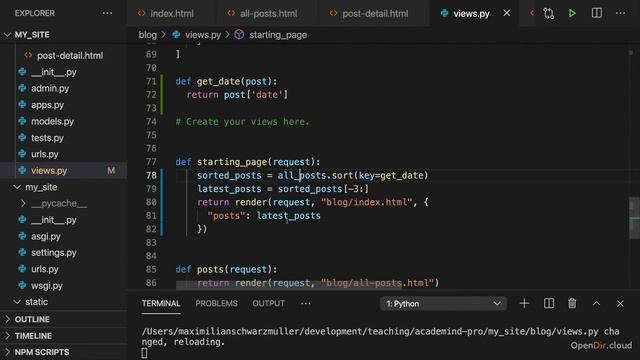The width and height of the screenshot is (640, 360).
Task: Close the terminal panel
Action: coord(620,303)
